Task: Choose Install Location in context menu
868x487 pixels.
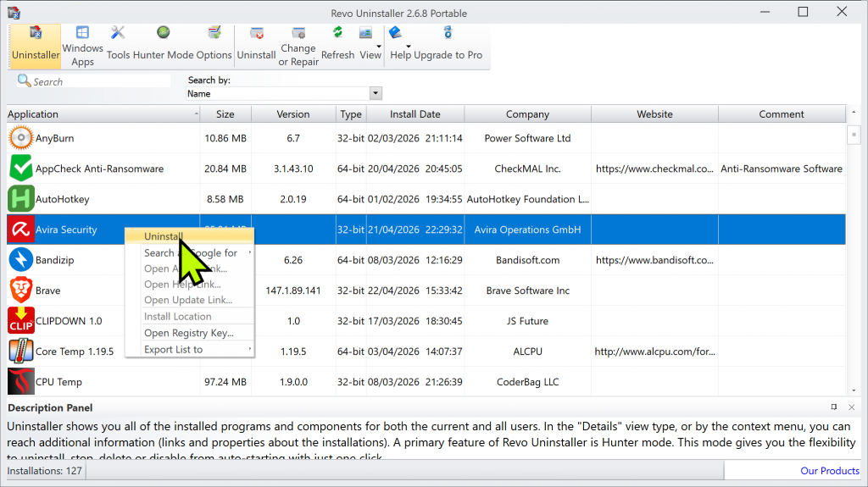Action: [x=190, y=316]
